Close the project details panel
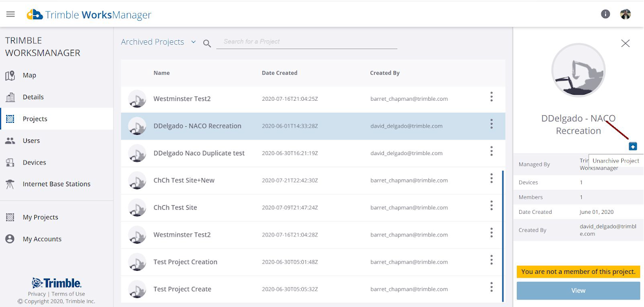 (625, 43)
